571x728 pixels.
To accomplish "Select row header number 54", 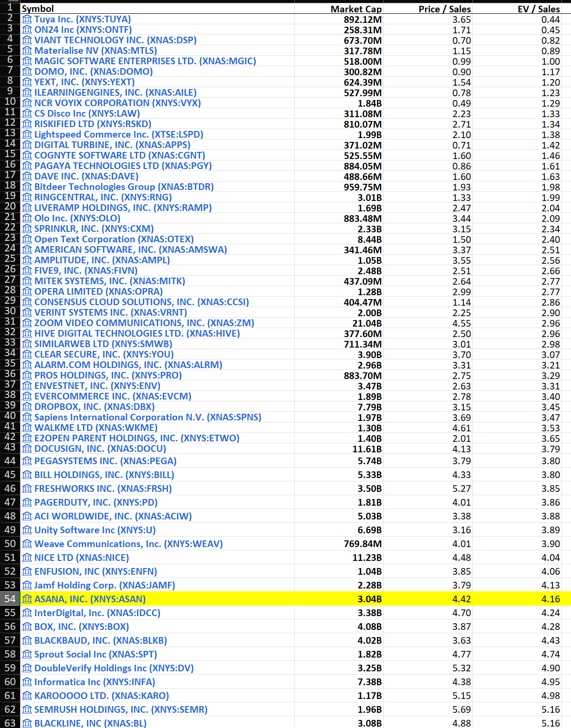I will [10, 599].
